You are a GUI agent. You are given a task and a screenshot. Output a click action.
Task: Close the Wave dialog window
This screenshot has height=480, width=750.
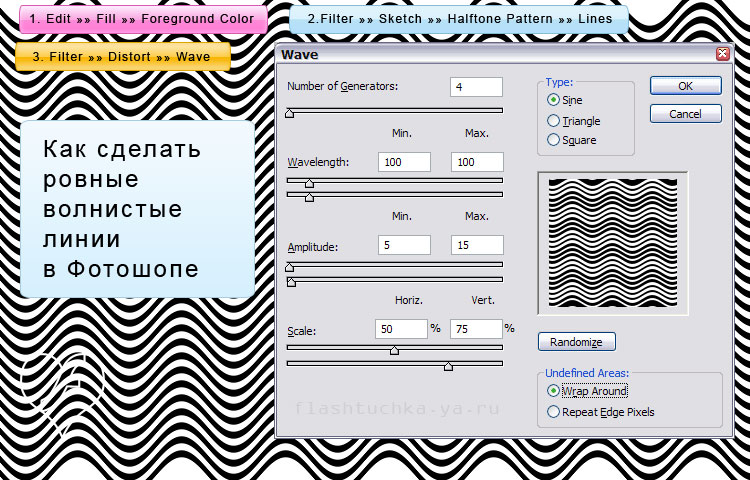723,54
